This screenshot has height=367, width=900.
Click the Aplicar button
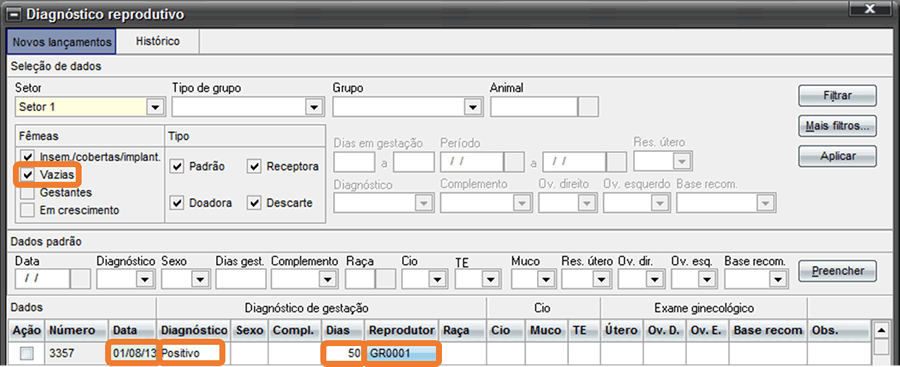[837, 156]
